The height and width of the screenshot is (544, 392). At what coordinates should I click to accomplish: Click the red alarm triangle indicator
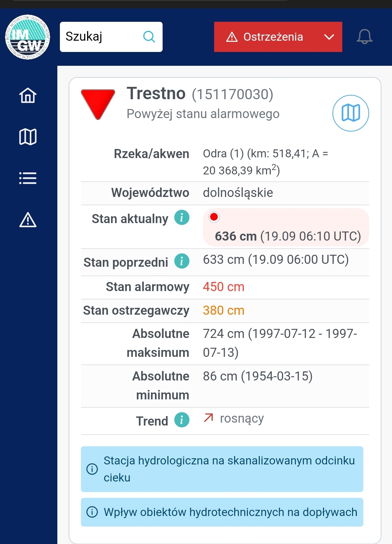[x=98, y=104]
